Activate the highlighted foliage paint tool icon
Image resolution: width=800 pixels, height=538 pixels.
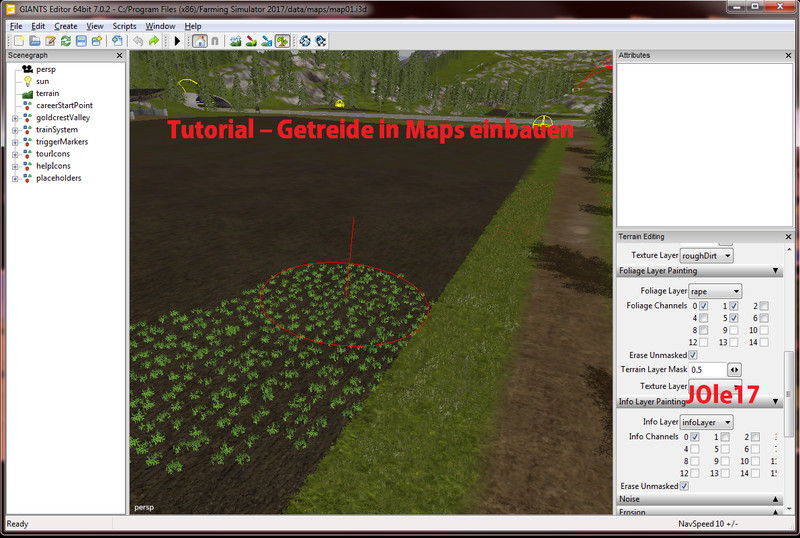click(283, 41)
